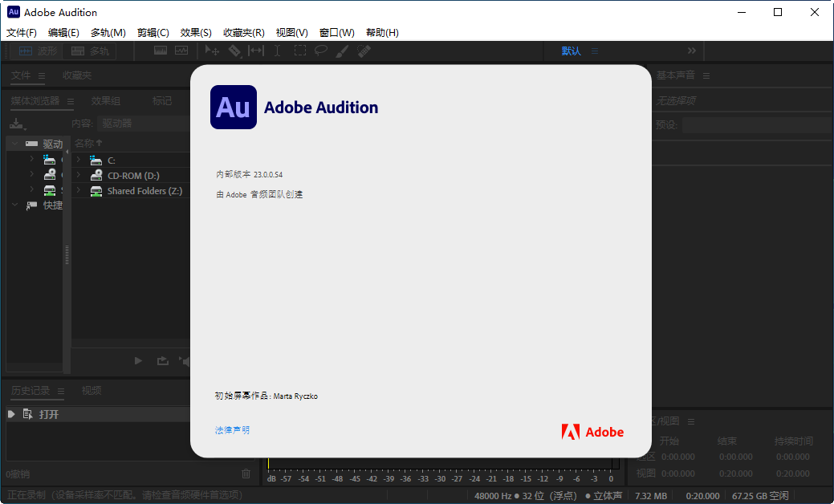Expand the CD-ROM (D:) drive entry
834x504 pixels.
click(x=78, y=175)
